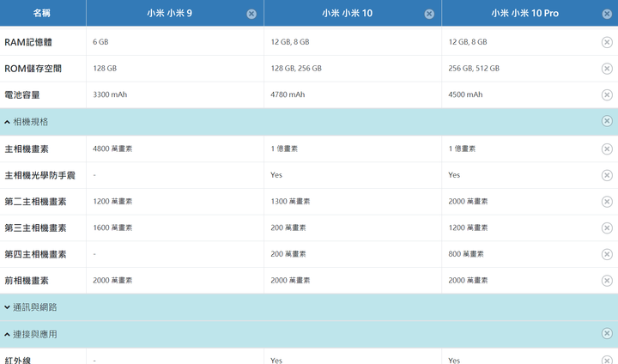Remove the RAM記憶體 row
This screenshot has height=364, width=618.
tap(607, 42)
